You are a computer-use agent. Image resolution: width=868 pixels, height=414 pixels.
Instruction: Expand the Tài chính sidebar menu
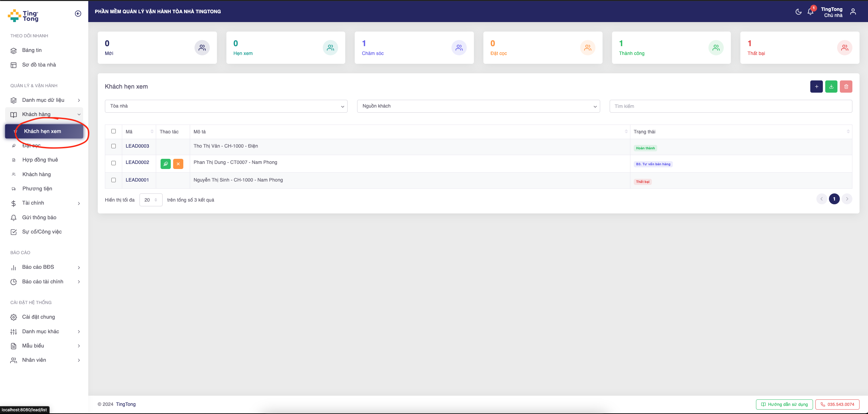coord(44,203)
